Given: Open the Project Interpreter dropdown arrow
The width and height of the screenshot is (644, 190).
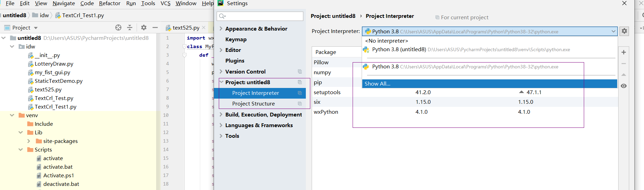Looking at the screenshot, I should pos(613,31).
